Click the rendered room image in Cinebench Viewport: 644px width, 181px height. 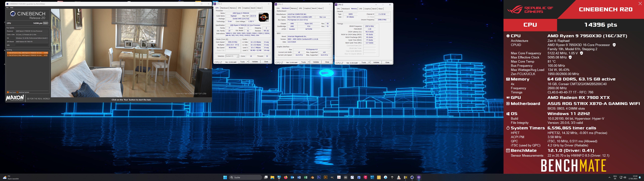(x=131, y=53)
